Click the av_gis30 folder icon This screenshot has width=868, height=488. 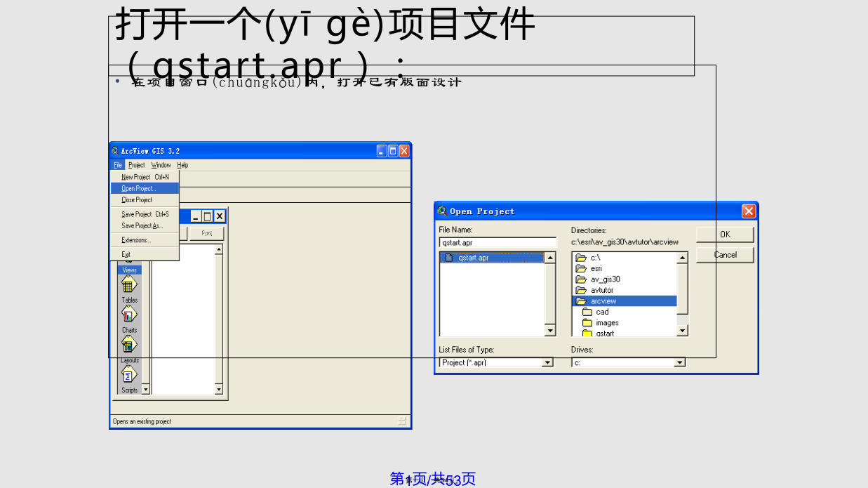581,279
